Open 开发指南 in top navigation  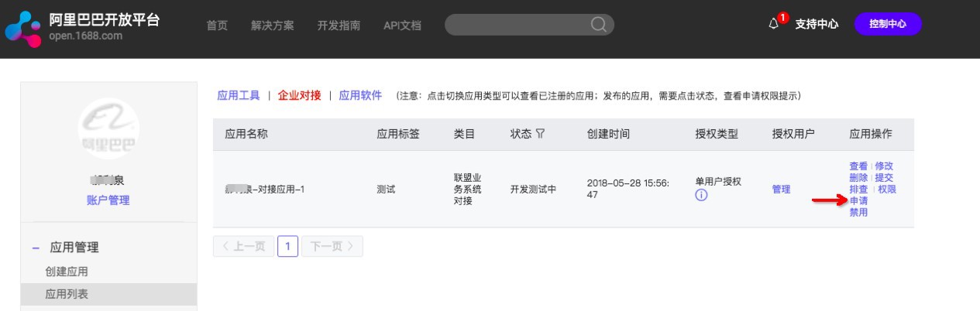point(339,25)
